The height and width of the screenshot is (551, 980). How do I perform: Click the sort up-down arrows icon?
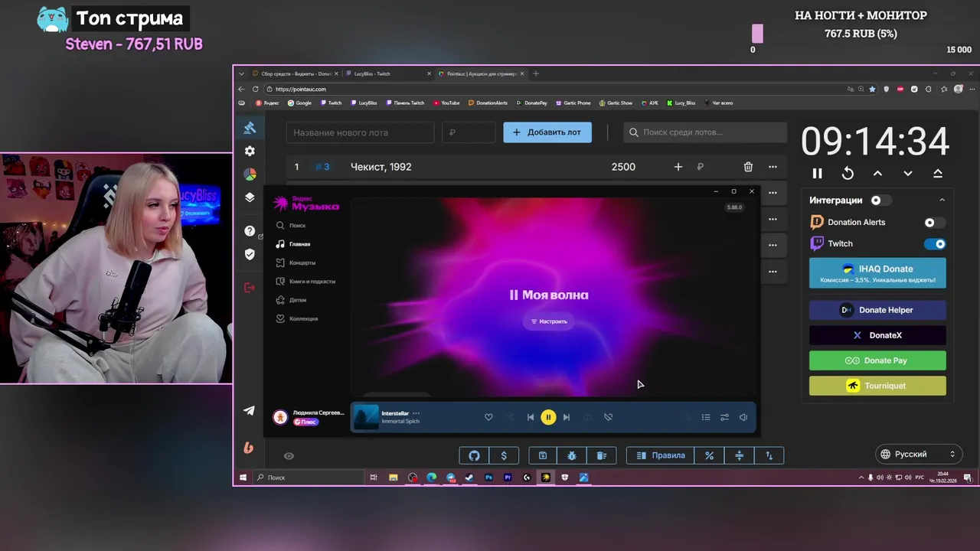[769, 455]
